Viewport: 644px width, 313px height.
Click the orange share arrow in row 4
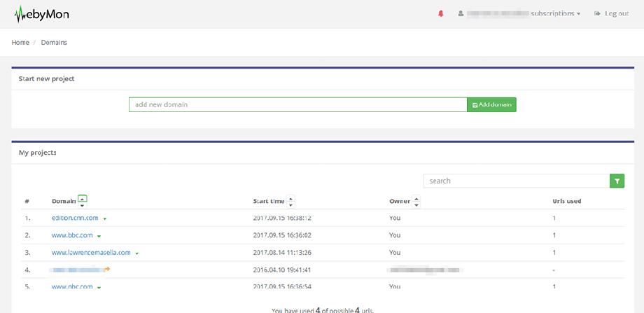click(107, 269)
